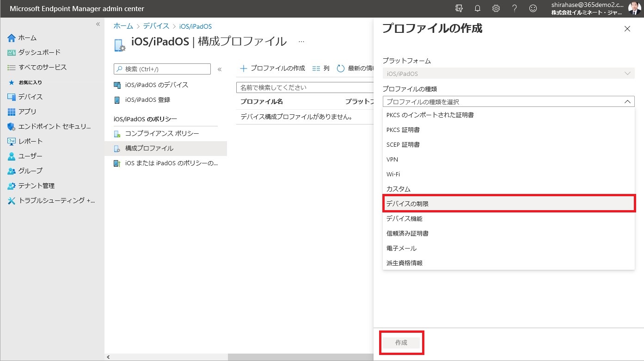Click the すべてのサービス list icon
The width and height of the screenshot is (644, 361).
(12, 67)
